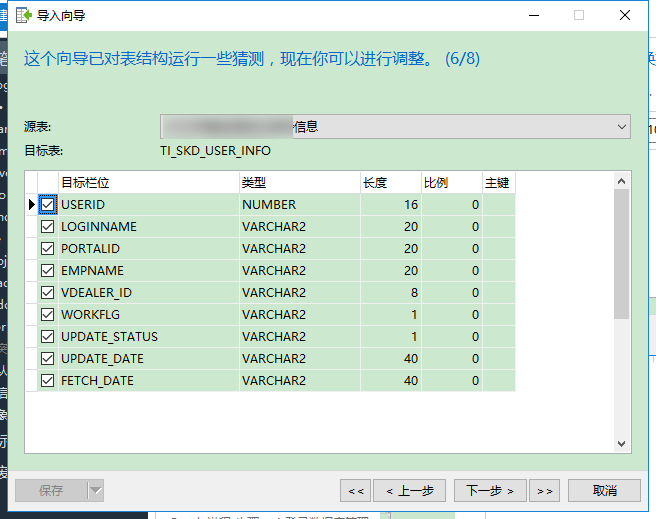Click the FETCH_DATE type VARCHAR2 cell
656x519 pixels.
coord(300,381)
